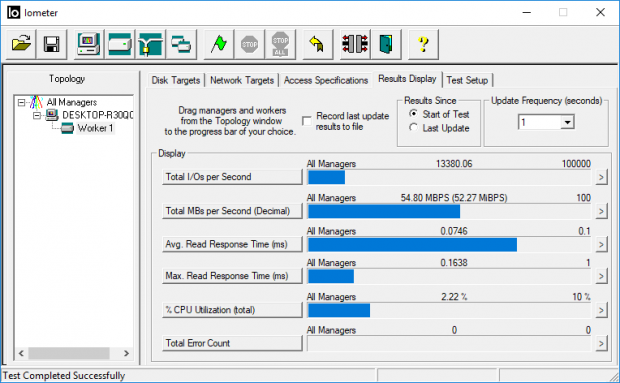Click topology scrollbar left arrow

(21, 353)
